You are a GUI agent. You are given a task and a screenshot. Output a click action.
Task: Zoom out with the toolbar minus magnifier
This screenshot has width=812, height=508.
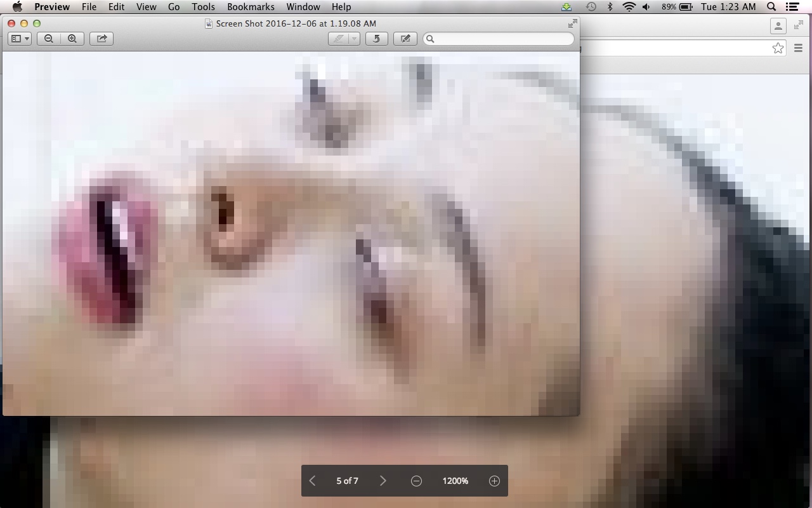click(49, 39)
